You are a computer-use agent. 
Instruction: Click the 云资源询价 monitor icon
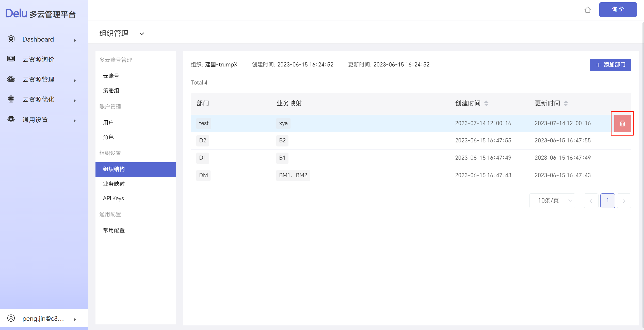tap(11, 59)
